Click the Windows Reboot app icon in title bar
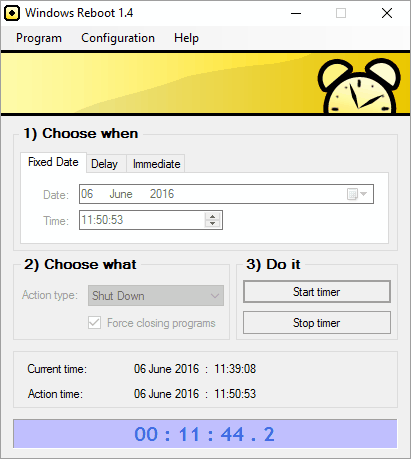 click(x=12, y=13)
